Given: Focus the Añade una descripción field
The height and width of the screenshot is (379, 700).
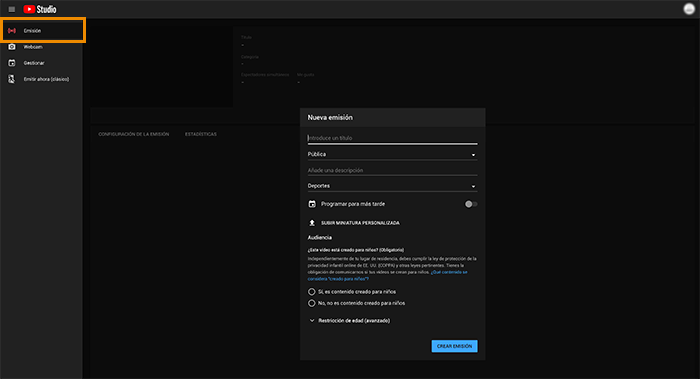Looking at the screenshot, I should 392,171.
